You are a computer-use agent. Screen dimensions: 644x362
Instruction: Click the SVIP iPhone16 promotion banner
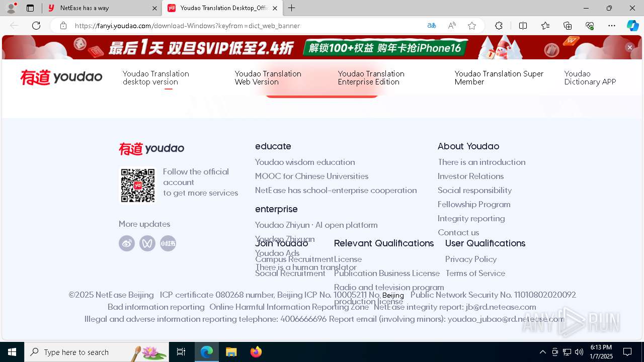[x=322, y=47]
